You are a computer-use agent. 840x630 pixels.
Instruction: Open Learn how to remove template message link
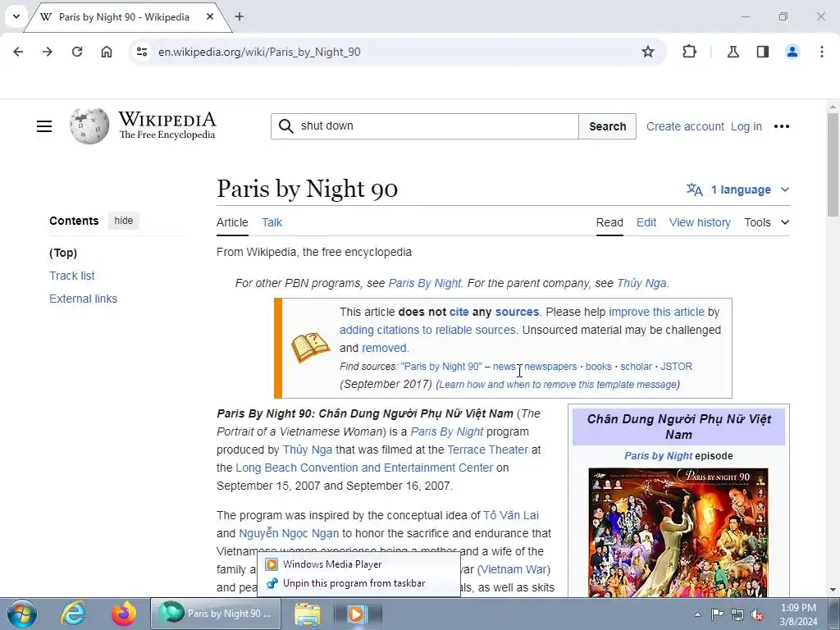[x=558, y=385]
